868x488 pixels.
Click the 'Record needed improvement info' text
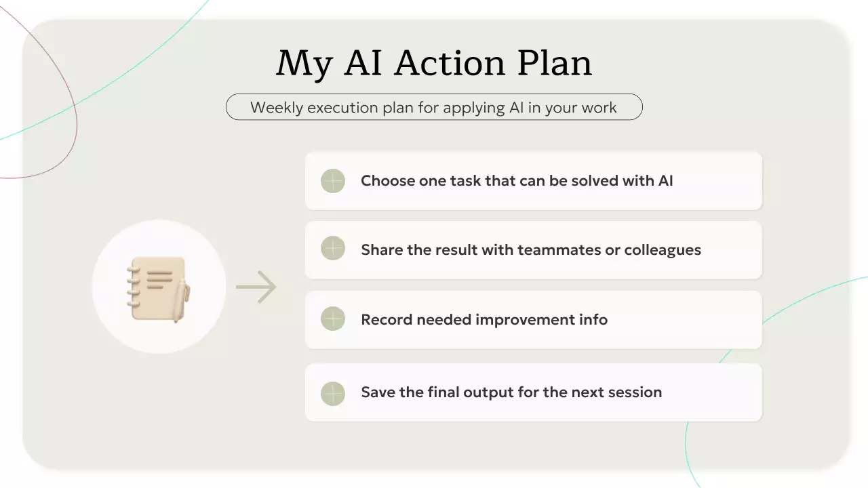[484, 319]
